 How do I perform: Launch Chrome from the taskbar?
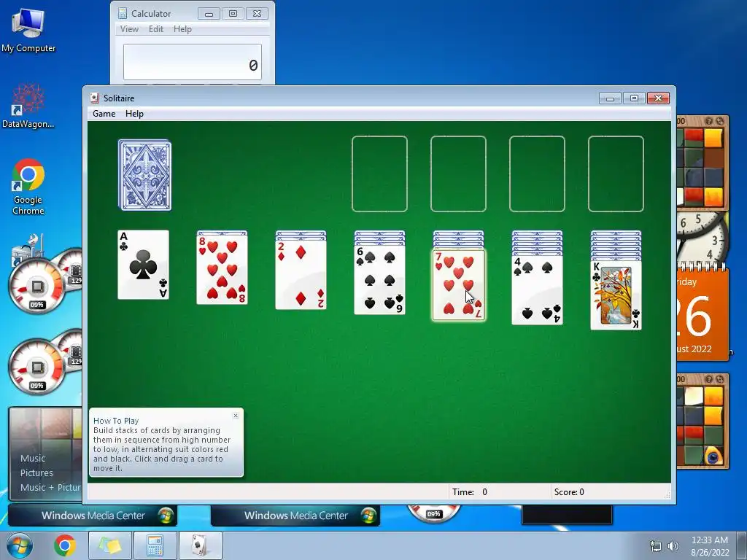[x=65, y=545]
